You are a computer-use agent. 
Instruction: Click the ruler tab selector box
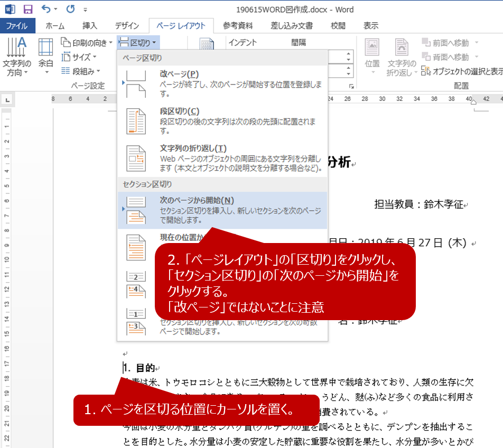point(7,99)
